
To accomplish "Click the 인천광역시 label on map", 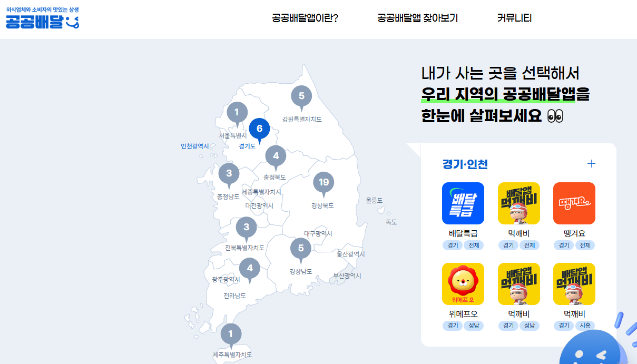I will pyautogui.click(x=194, y=146).
